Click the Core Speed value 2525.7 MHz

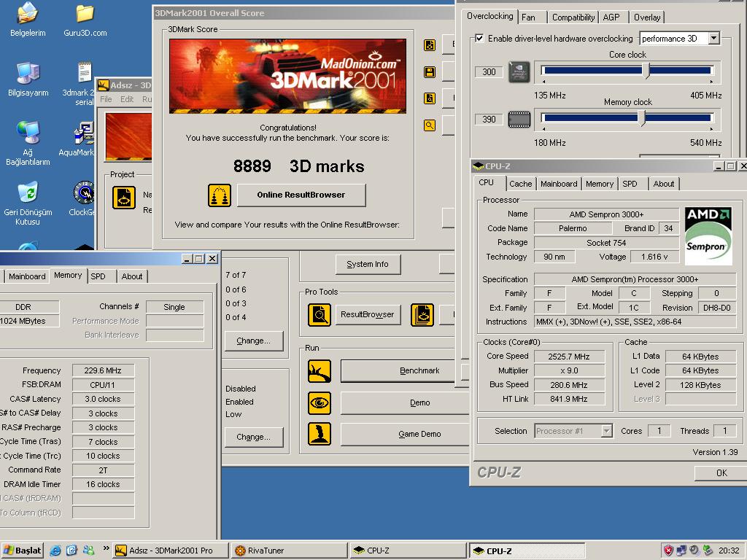569,357
